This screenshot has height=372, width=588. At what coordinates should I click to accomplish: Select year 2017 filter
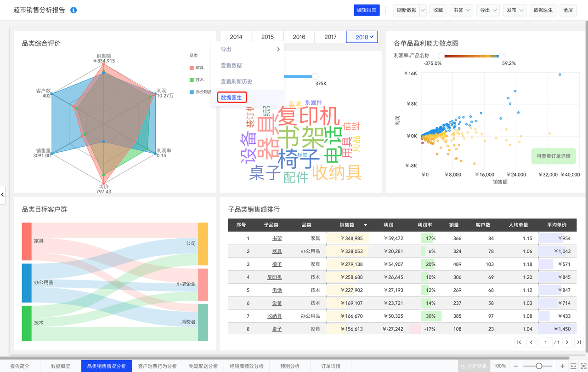[x=330, y=37]
